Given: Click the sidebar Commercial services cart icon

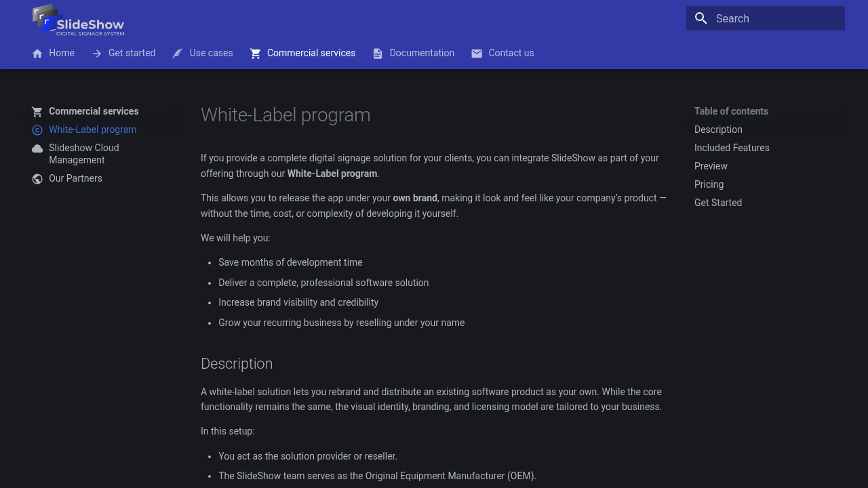Looking at the screenshot, I should 37,112.
